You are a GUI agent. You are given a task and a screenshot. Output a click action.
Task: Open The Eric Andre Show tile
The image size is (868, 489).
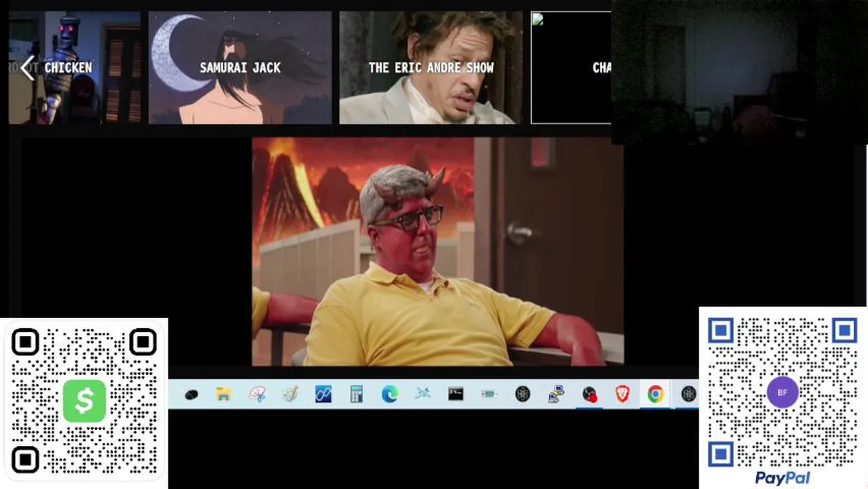431,68
